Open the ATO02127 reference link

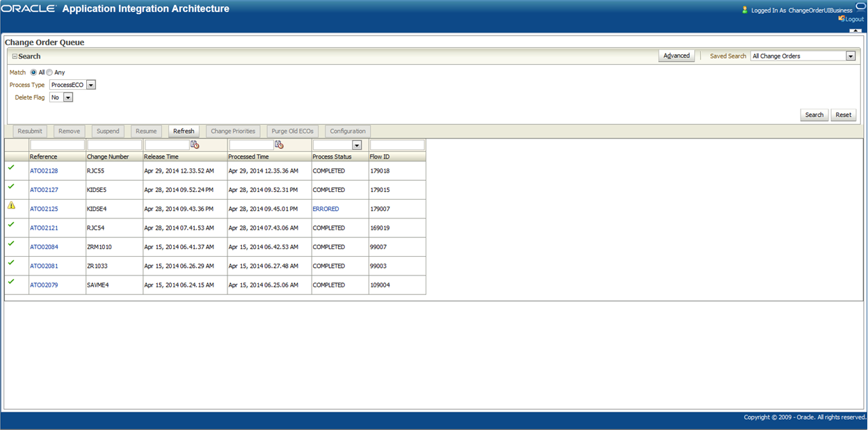click(x=44, y=190)
